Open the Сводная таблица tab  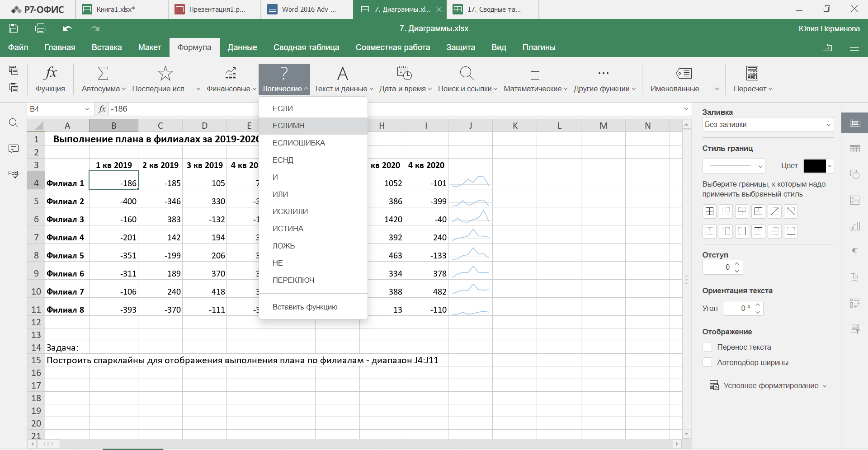(307, 47)
